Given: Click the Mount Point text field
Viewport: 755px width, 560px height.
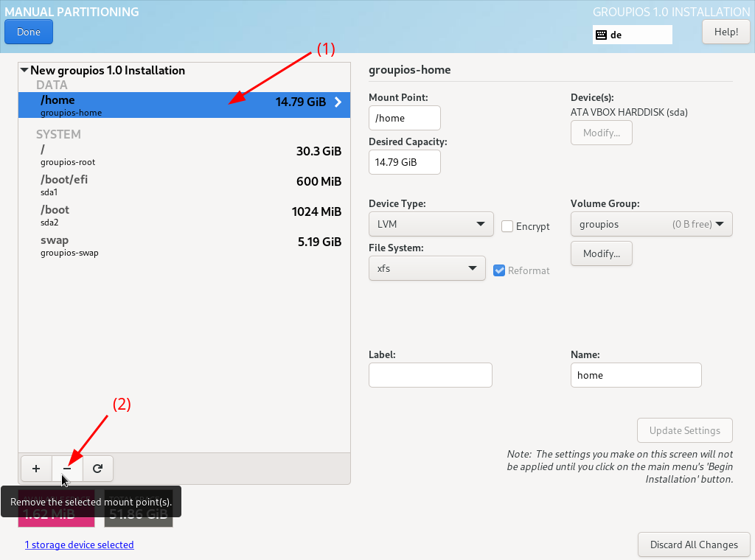Looking at the screenshot, I should tap(404, 118).
